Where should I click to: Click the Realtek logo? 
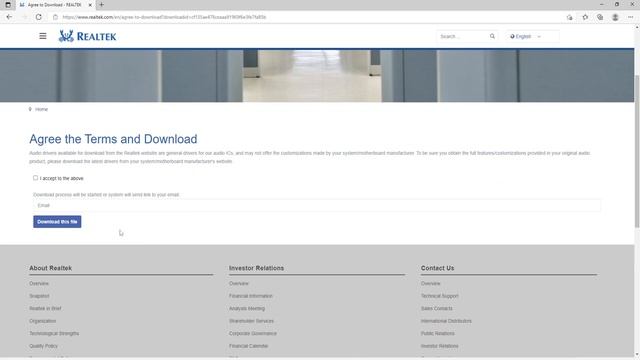pos(87,36)
